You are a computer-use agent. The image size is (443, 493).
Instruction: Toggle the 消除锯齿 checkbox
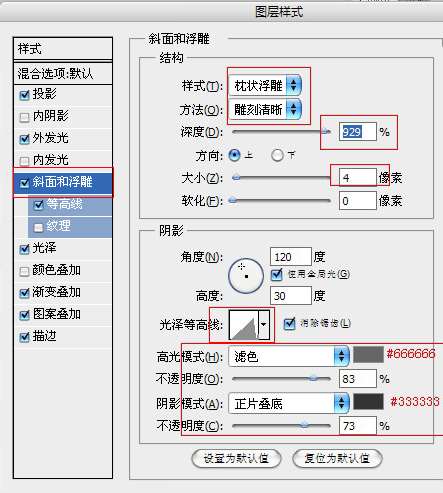pos(289,323)
